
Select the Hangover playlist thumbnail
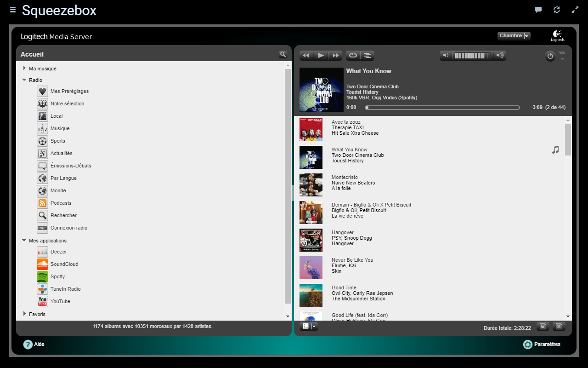(x=311, y=240)
